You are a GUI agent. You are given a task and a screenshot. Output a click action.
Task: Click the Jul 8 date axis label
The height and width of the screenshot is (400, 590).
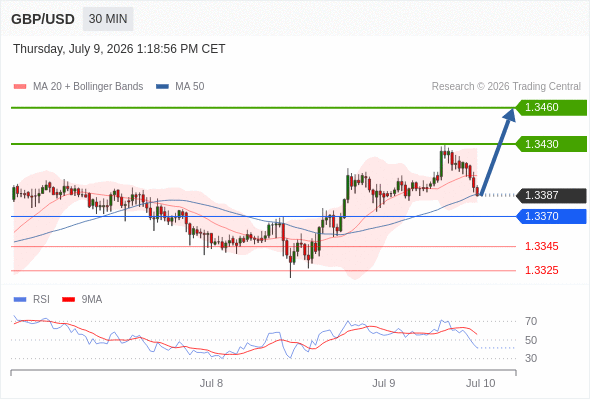coord(211,383)
